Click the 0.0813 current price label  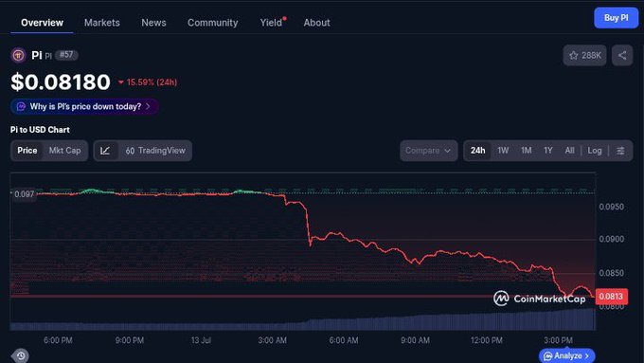coord(611,297)
